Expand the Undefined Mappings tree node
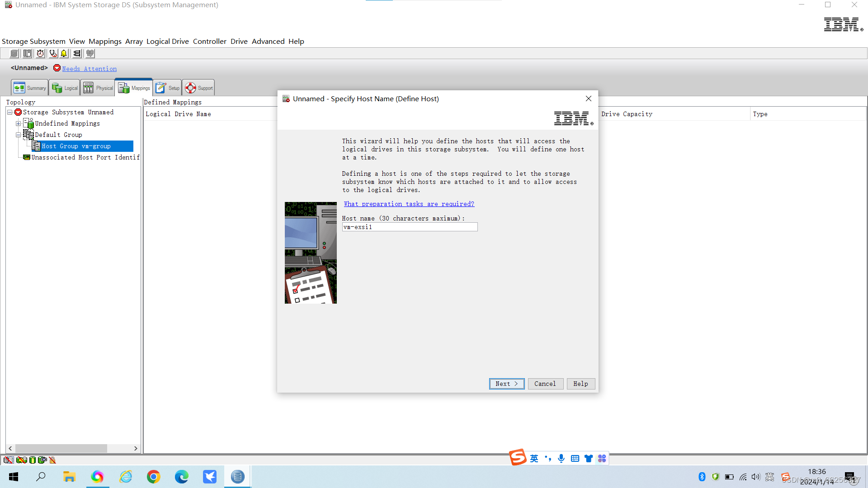This screenshot has height=488, width=868. (18, 123)
